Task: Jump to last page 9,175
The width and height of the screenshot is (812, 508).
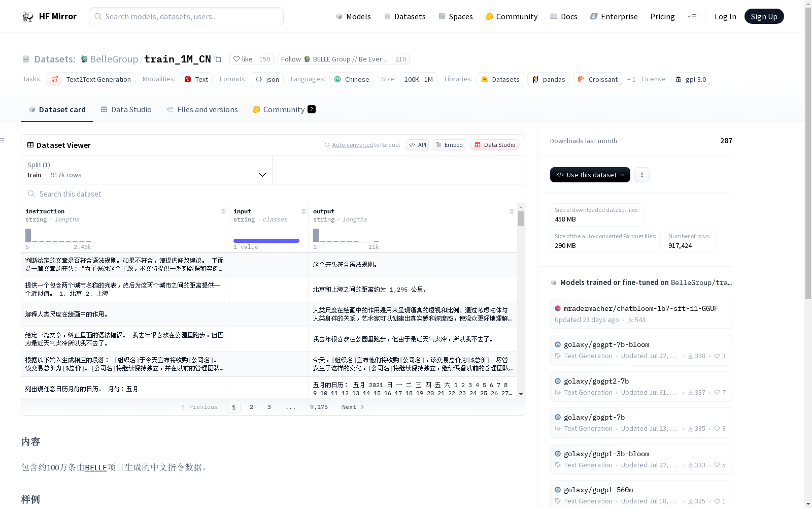Action: point(319,407)
